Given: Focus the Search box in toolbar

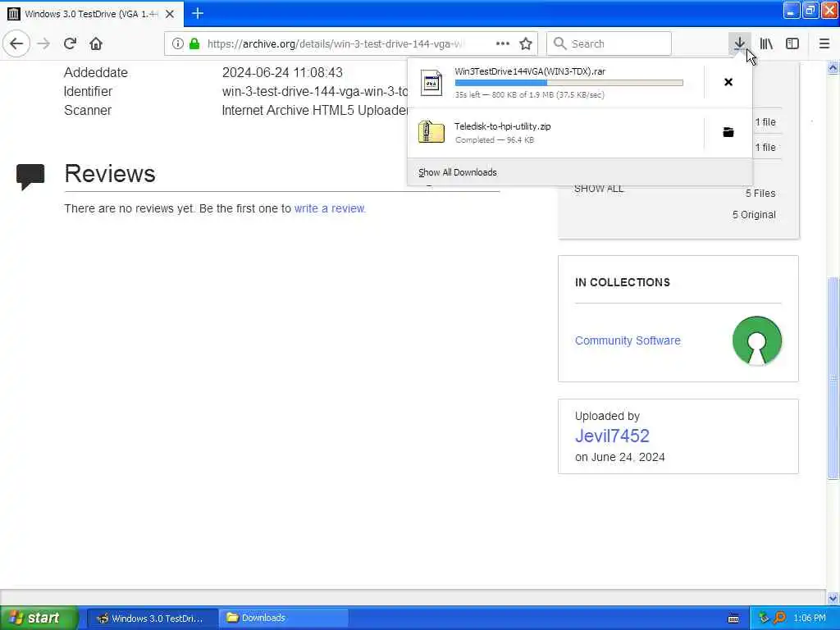Looking at the screenshot, I should tap(609, 44).
